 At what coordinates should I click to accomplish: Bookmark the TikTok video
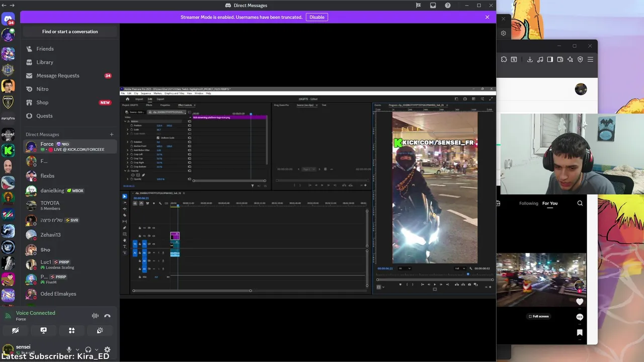pos(580,332)
